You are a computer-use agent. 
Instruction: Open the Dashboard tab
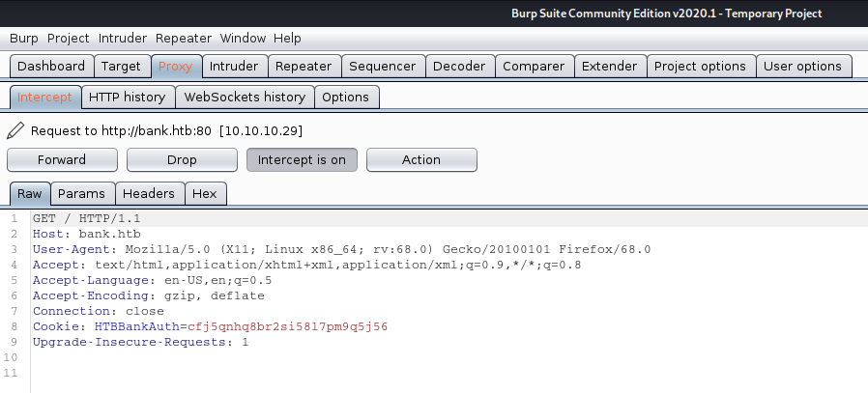pos(51,67)
